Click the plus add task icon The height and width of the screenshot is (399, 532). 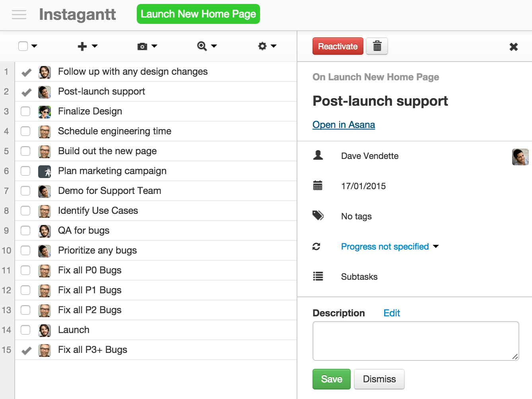tap(82, 46)
